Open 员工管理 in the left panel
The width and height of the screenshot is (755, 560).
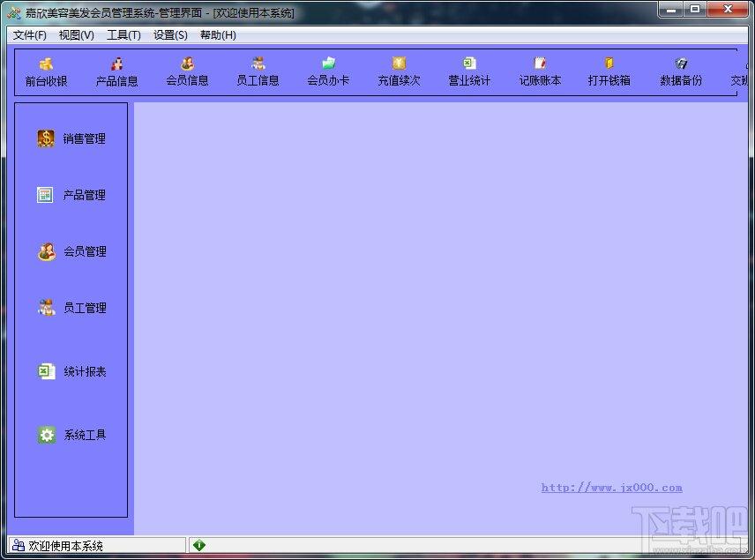point(72,308)
